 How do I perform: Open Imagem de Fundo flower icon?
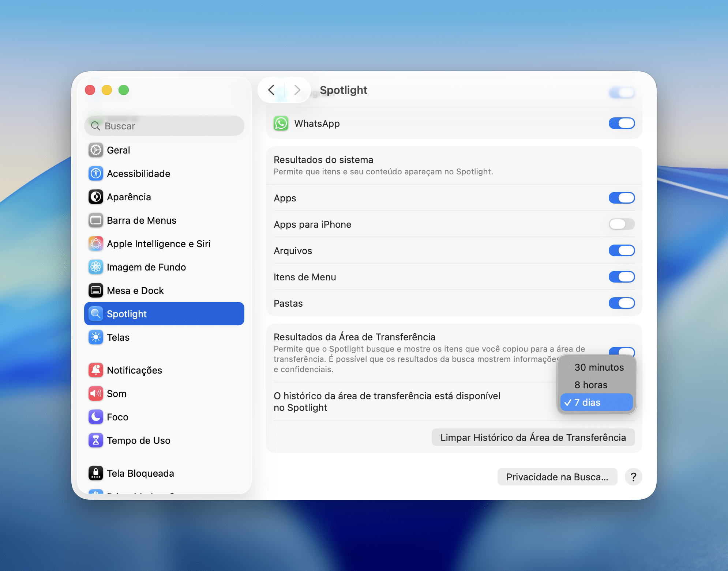tap(96, 267)
